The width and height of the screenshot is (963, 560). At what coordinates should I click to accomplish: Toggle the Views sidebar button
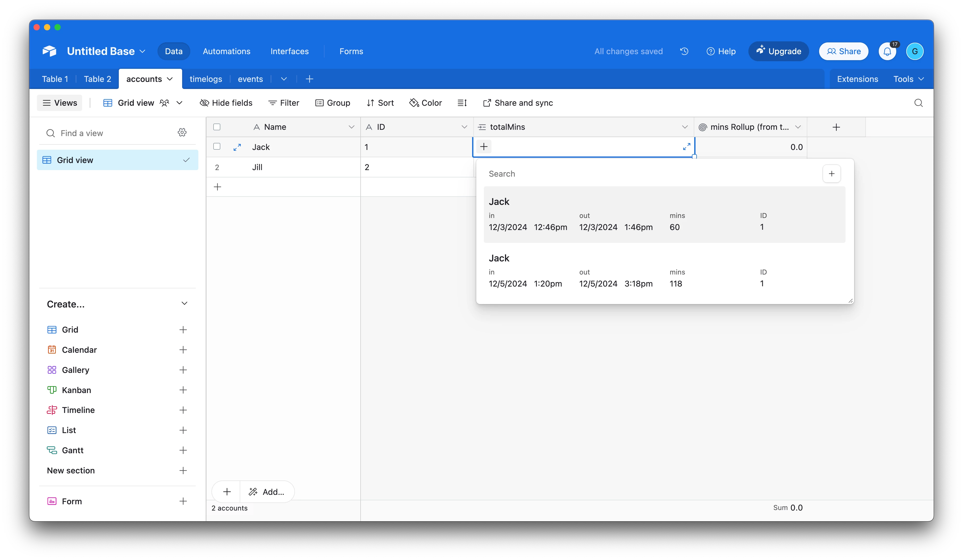(x=60, y=103)
